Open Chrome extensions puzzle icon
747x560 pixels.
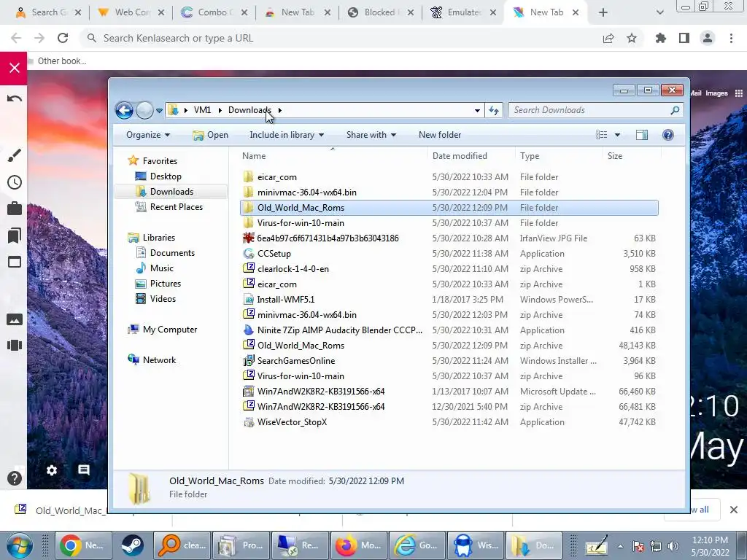coord(661,38)
